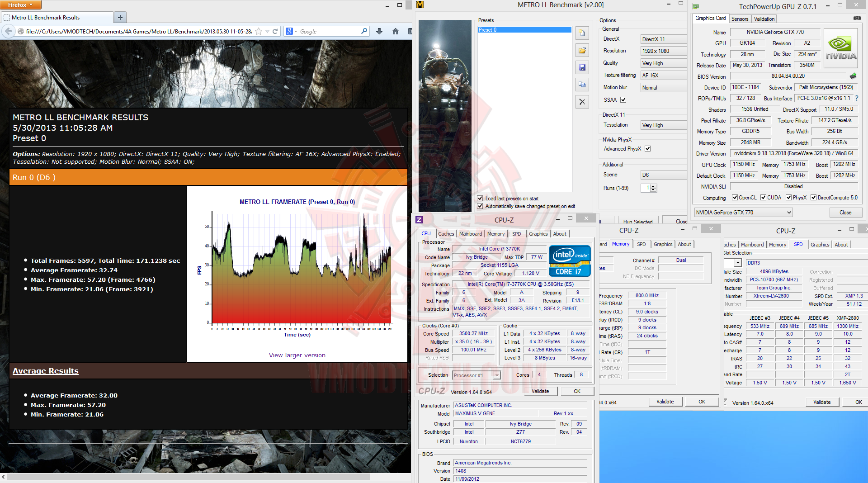Click Validate in the front CPU-Z window
The image size is (868, 483).
(540, 391)
